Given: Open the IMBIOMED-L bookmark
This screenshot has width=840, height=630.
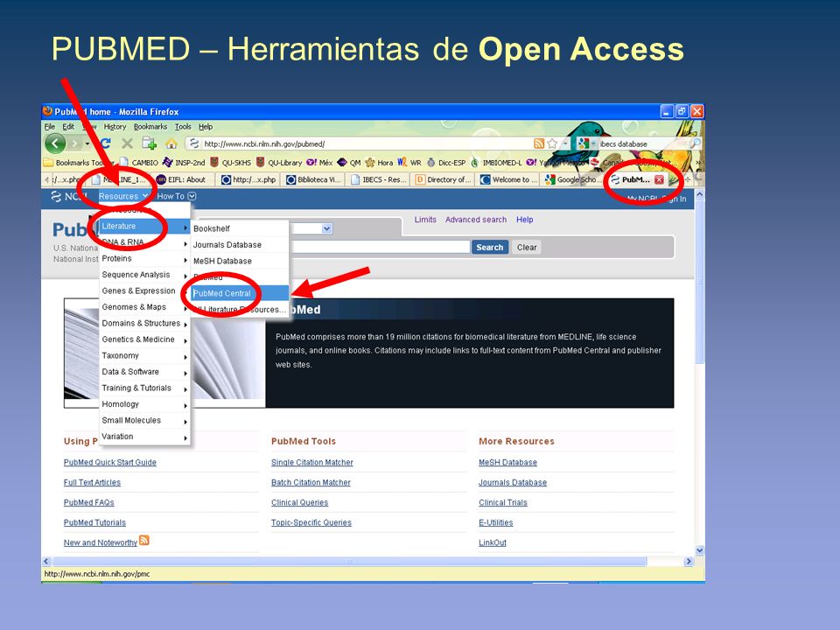Looking at the screenshot, I should click(x=496, y=163).
